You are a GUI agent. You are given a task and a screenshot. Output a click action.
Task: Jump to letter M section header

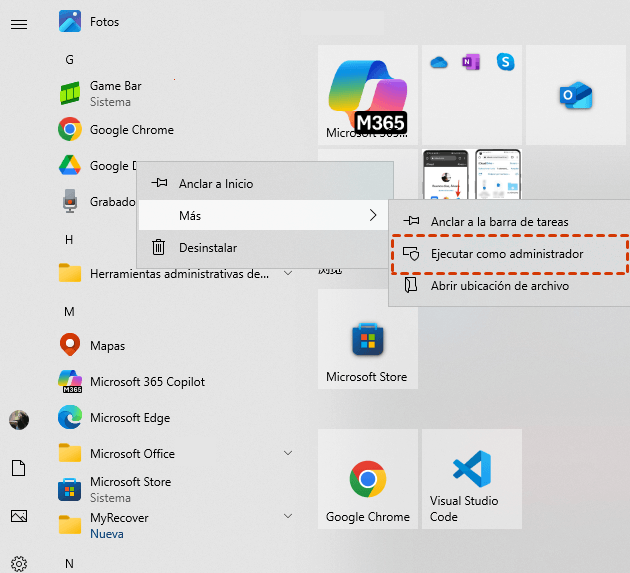pos(69,311)
